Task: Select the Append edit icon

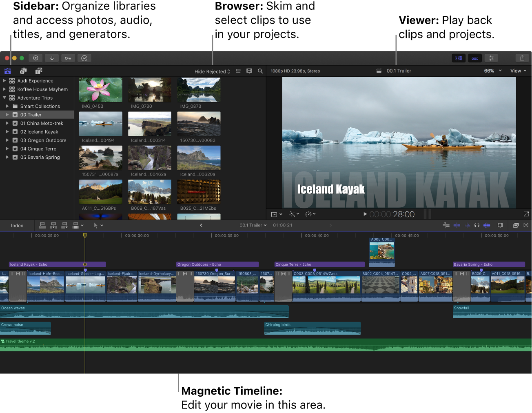Action: pos(64,225)
